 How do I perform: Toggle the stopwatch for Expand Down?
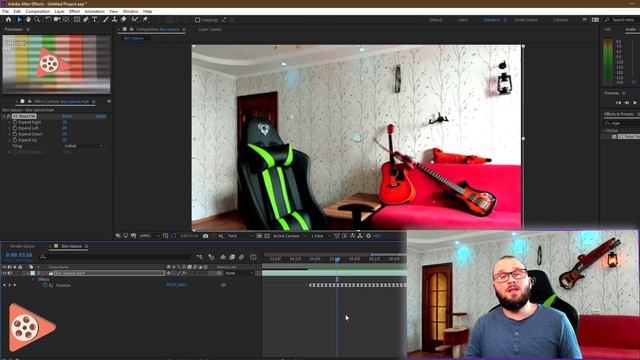(x=15, y=134)
